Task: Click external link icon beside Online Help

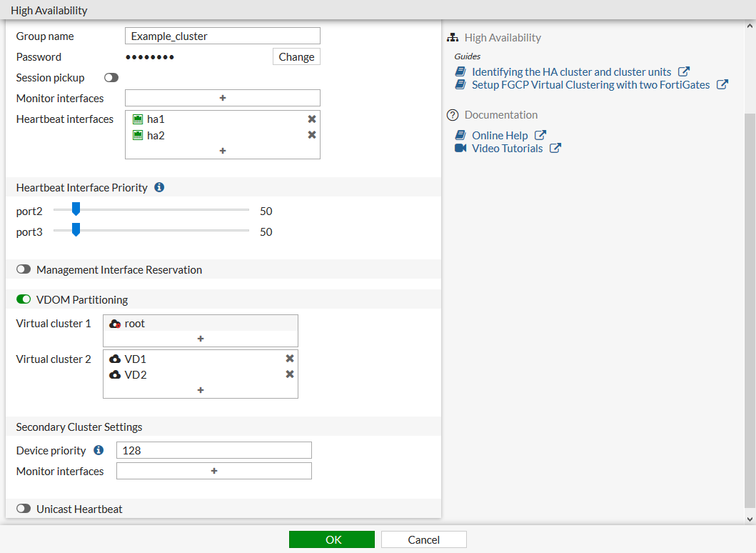Action: [540, 135]
